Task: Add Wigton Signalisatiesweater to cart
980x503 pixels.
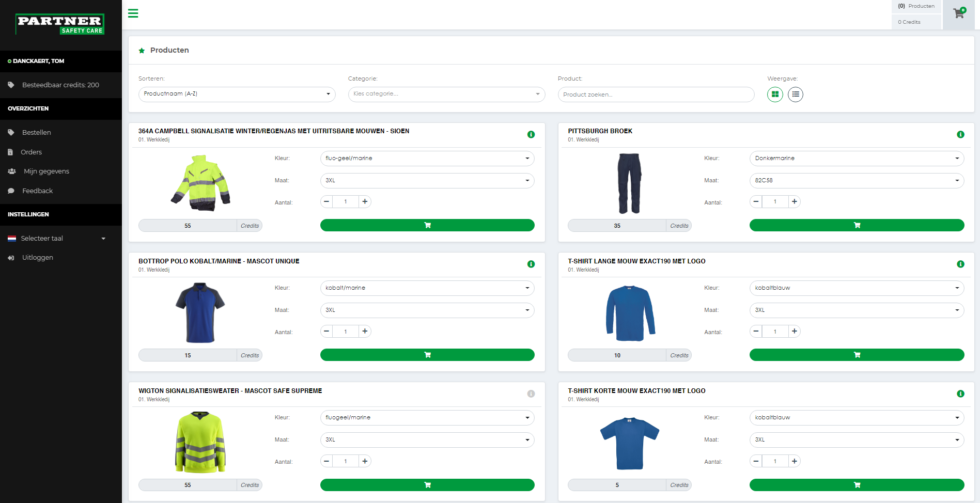Action: pyautogui.click(x=427, y=485)
